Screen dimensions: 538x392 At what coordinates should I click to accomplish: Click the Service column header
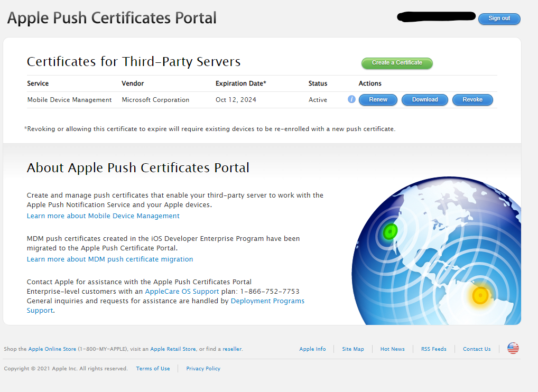[38, 83]
